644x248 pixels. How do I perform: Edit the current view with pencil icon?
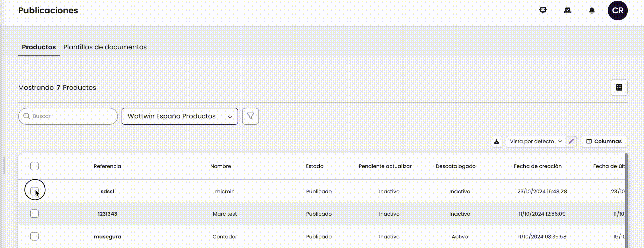571,141
